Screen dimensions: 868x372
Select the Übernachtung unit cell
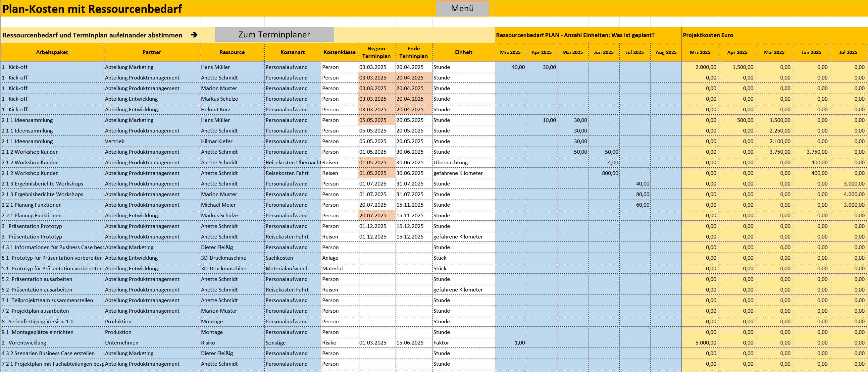click(x=463, y=162)
